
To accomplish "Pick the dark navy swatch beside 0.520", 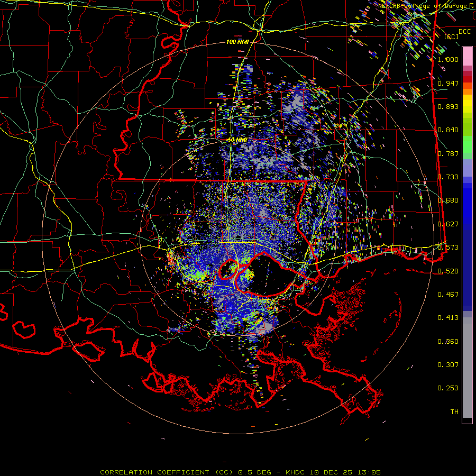I will (467, 270).
